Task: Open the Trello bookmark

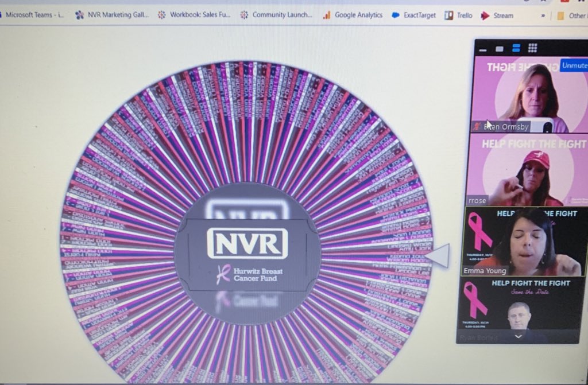Action: click(458, 15)
